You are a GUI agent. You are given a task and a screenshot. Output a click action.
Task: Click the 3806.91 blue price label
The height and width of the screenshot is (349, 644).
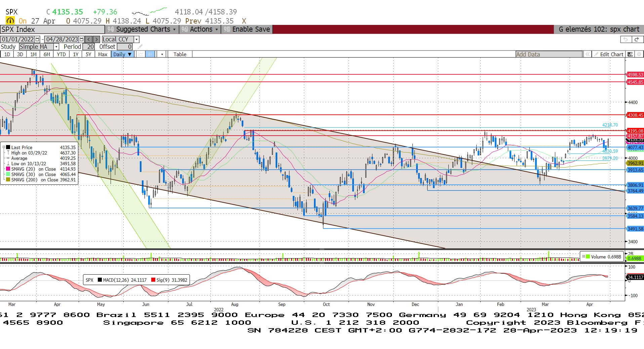tap(635, 185)
